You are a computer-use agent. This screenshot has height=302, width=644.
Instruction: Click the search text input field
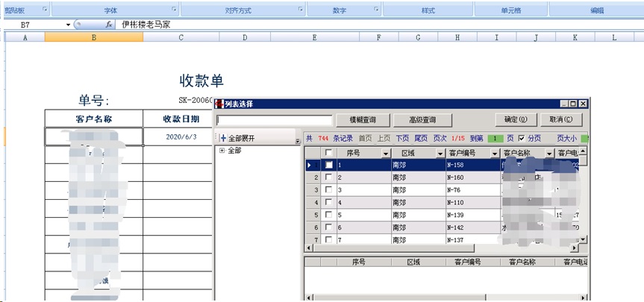pyautogui.click(x=274, y=119)
